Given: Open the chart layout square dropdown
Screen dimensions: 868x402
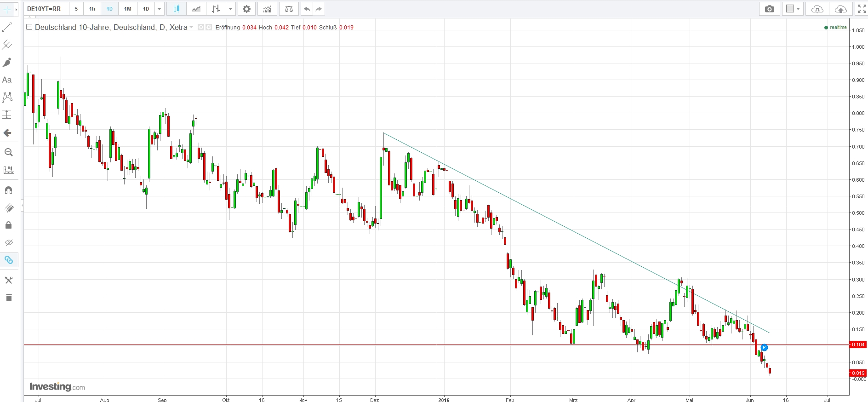Looking at the screenshot, I should [x=794, y=9].
